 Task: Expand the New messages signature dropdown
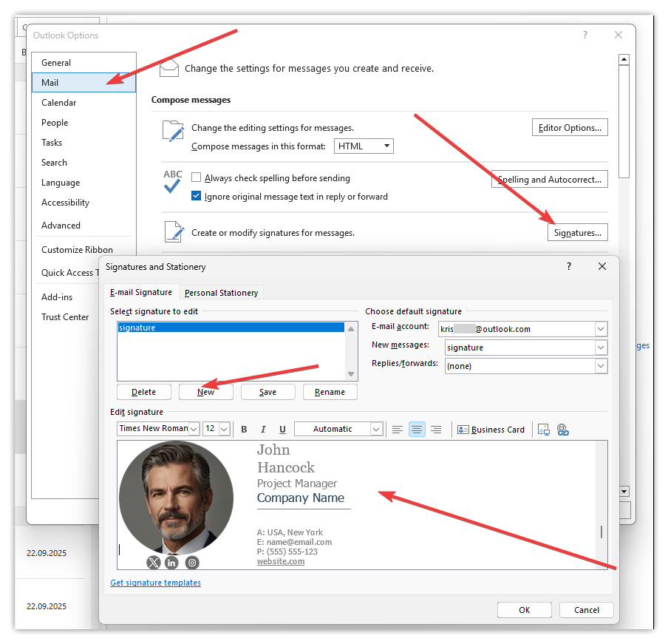point(600,348)
